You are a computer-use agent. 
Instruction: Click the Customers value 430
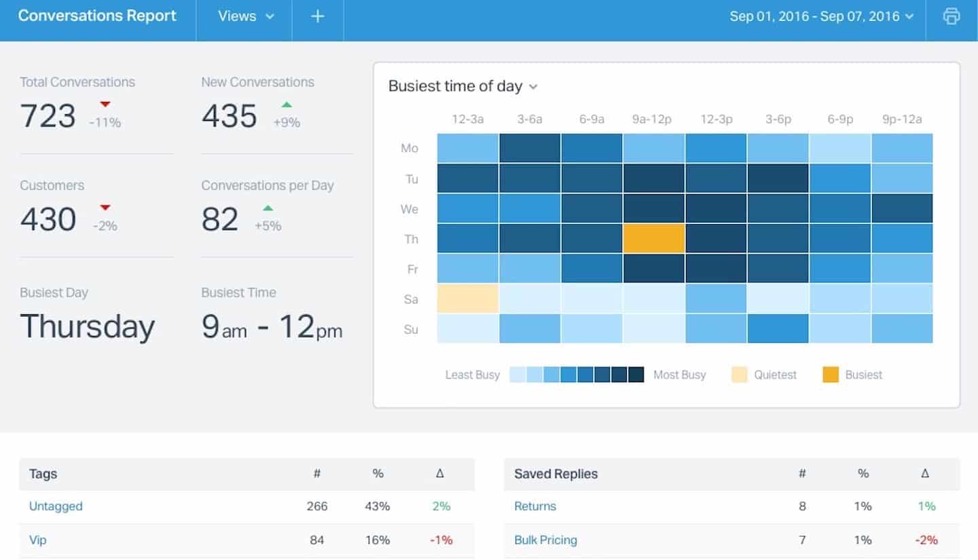[48, 219]
